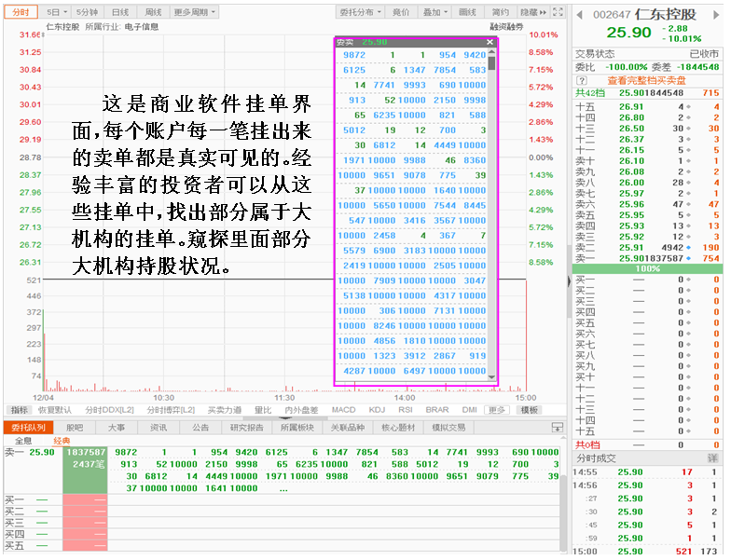Click 详 details link in 分时成交

click(x=712, y=458)
